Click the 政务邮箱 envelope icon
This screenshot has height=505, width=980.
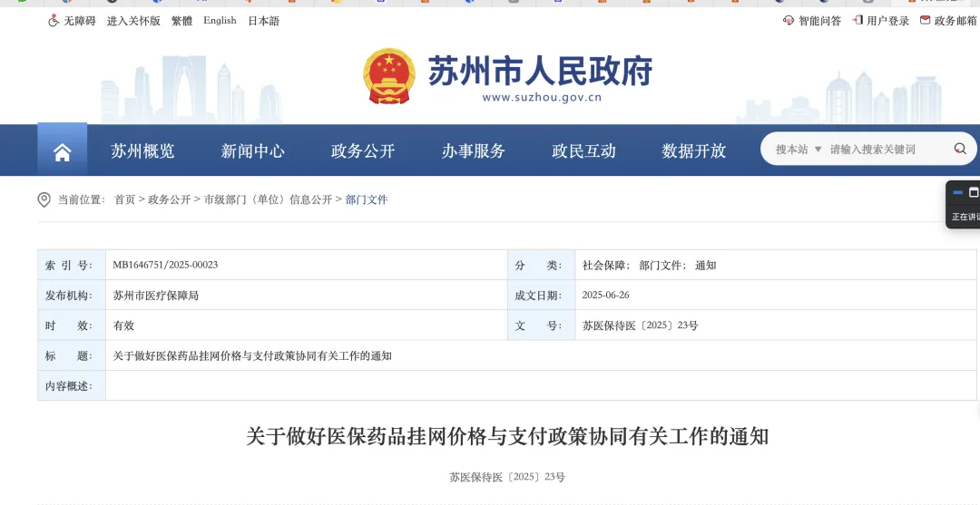coord(925,21)
